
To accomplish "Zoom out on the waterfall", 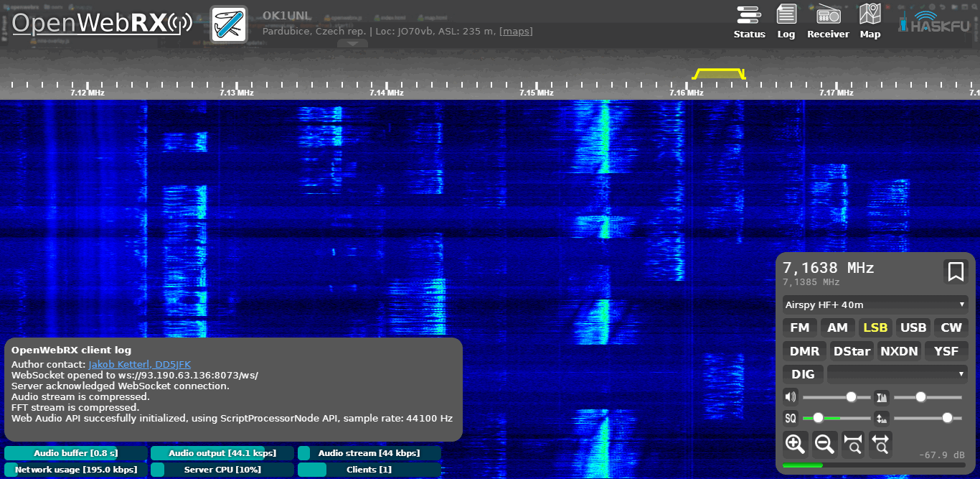I will (824, 445).
